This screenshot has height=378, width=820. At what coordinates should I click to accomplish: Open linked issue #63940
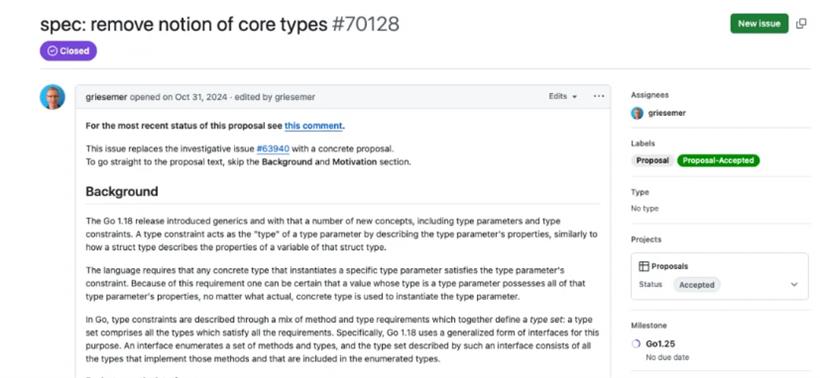[x=273, y=149]
